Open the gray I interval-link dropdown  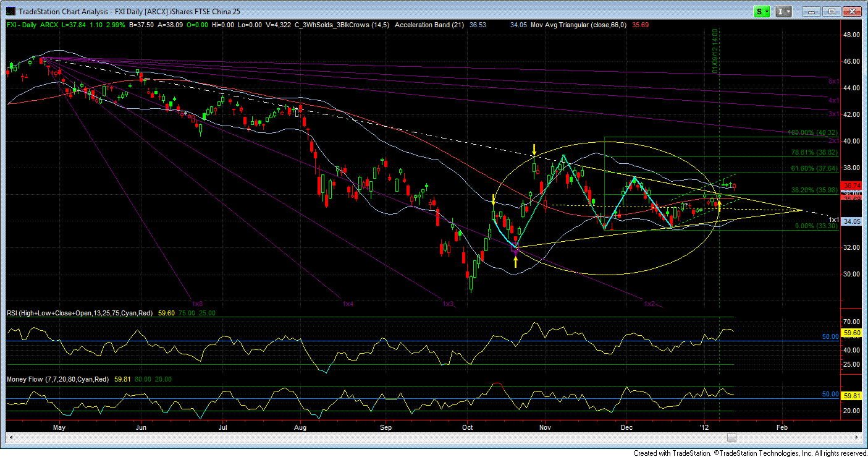coord(784,11)
